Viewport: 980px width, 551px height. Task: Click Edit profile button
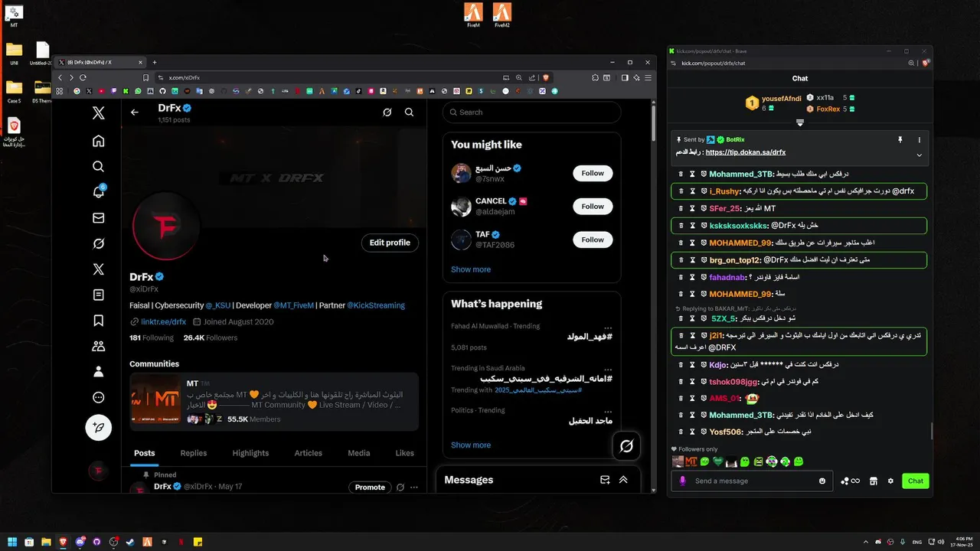(x=390, y=243)
